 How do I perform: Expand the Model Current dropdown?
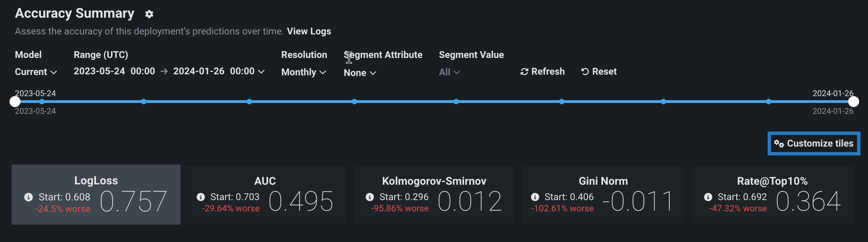pos(36,72)
